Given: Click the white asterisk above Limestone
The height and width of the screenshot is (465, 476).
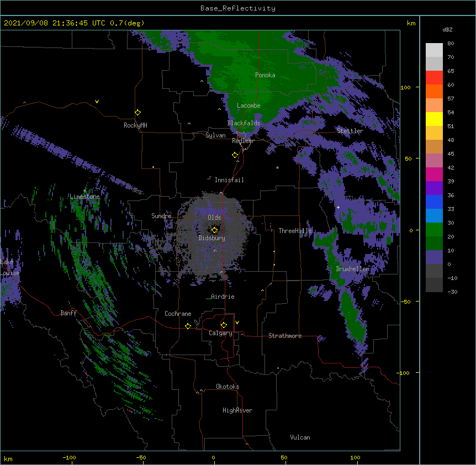Looking at the screenshot, I should (x=85, y=191).
